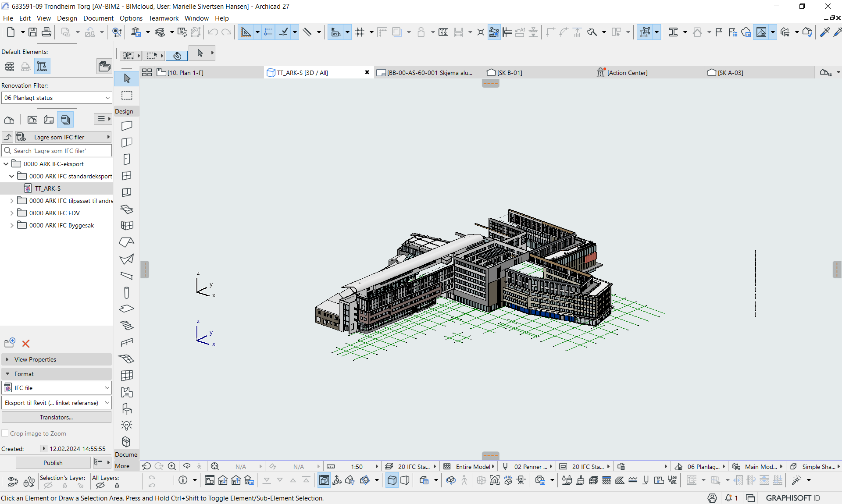Select the Column tool
The image size is (842, 504).
tap(127, 292)
